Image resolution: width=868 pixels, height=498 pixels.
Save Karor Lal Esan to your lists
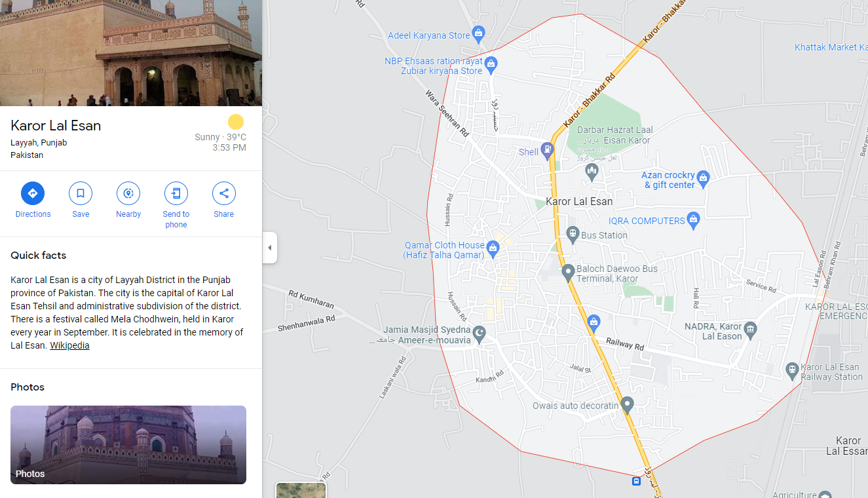tap(81, 193)
